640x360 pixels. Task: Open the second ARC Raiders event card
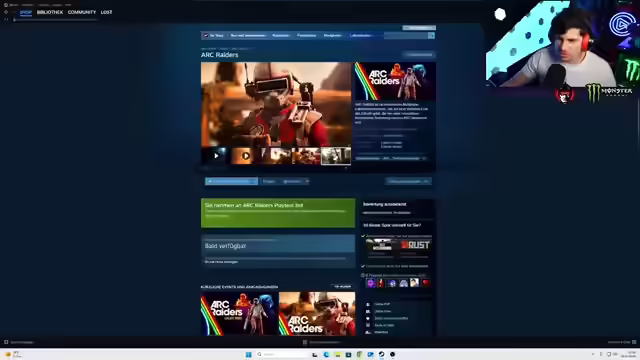click(317, 314)
